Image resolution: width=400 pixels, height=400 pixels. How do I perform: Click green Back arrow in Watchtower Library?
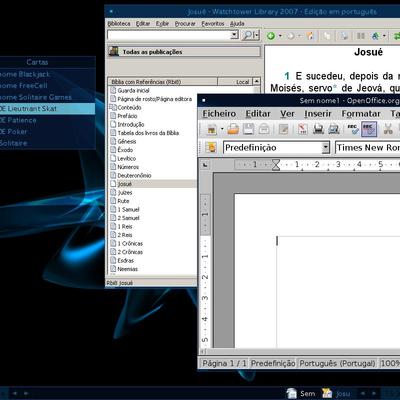[271, 36]
